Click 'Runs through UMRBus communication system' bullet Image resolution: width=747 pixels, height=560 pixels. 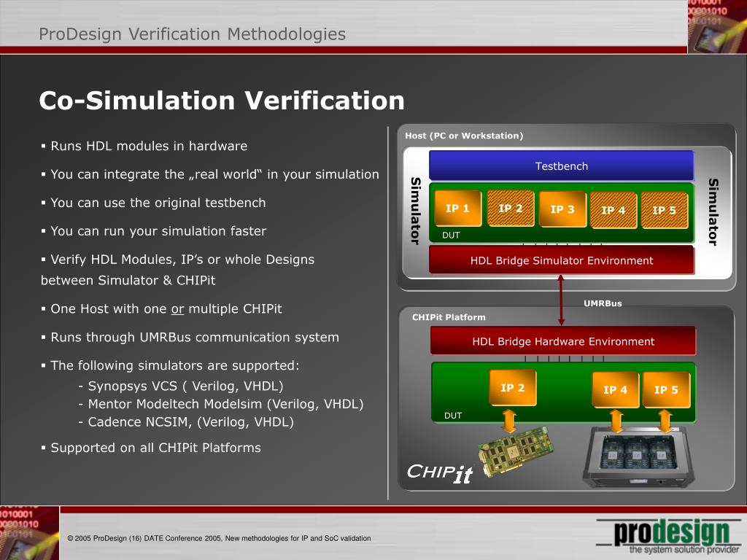190,337
